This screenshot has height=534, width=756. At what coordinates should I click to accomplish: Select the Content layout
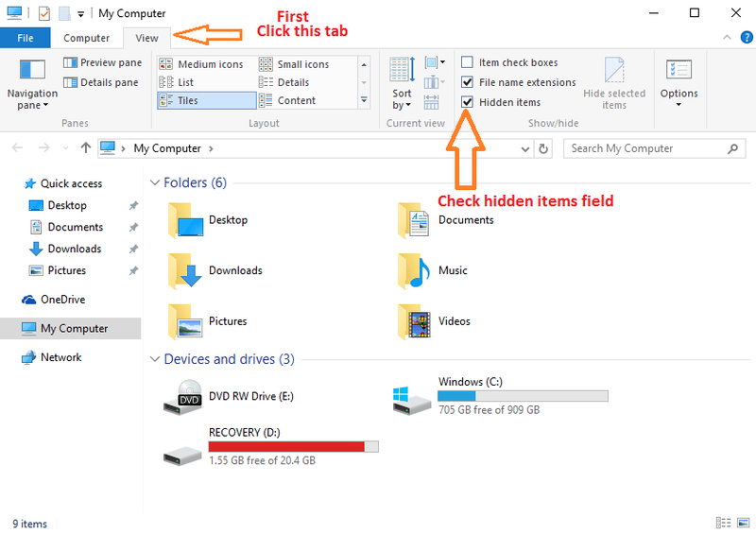(x=287, y=100)
